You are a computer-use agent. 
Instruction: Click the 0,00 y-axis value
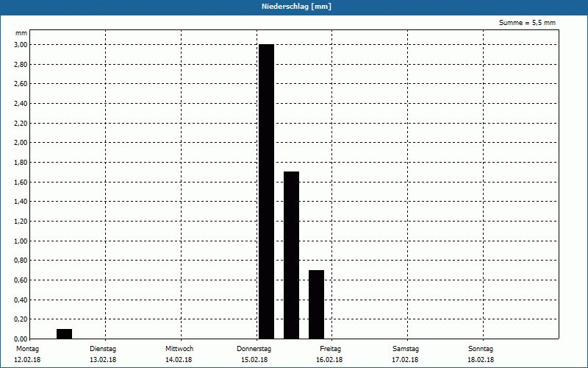tap(21, 339)
